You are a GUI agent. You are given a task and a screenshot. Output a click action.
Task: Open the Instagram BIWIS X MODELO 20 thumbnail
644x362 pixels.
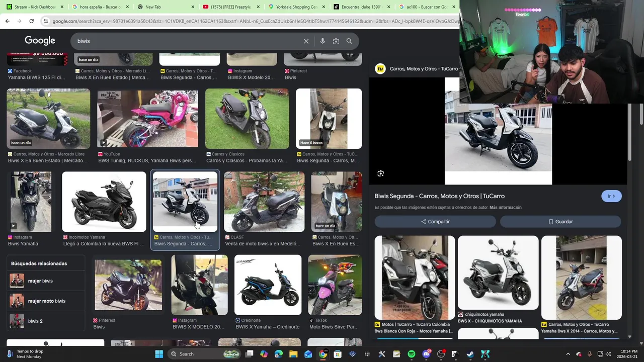(200, 285)
